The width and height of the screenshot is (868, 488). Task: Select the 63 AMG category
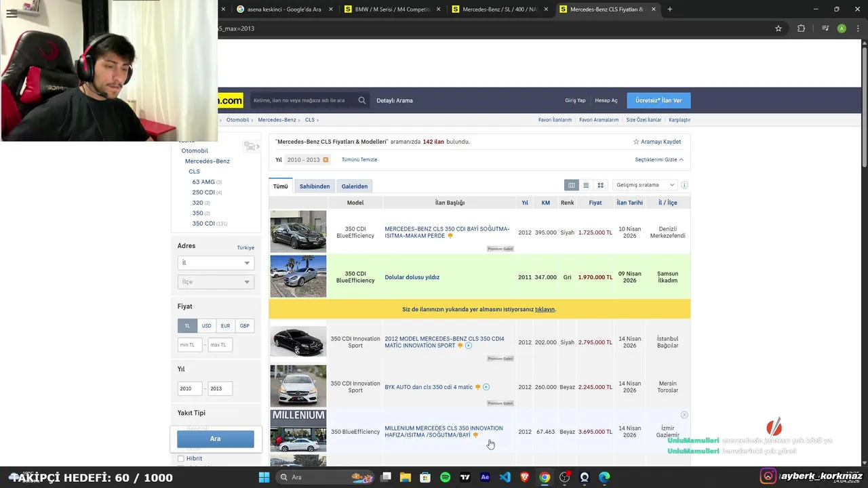pos(206,182)
